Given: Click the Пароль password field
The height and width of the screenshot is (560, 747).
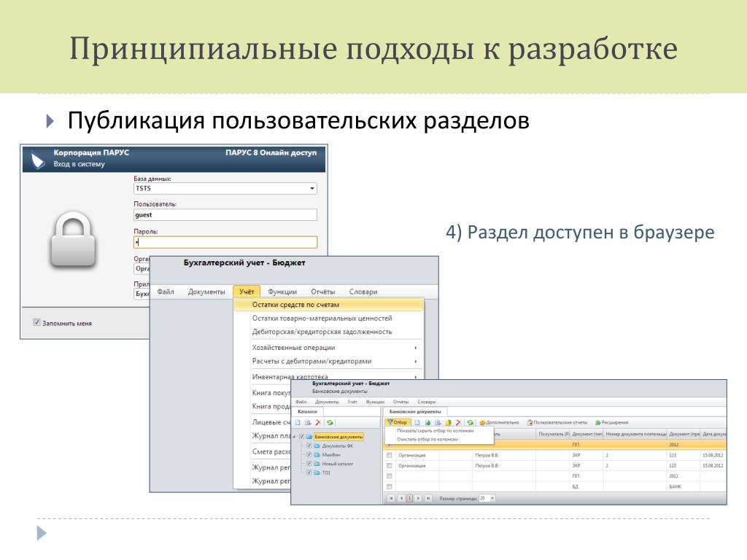Looking at the screenshot, I should coord(225,242).
